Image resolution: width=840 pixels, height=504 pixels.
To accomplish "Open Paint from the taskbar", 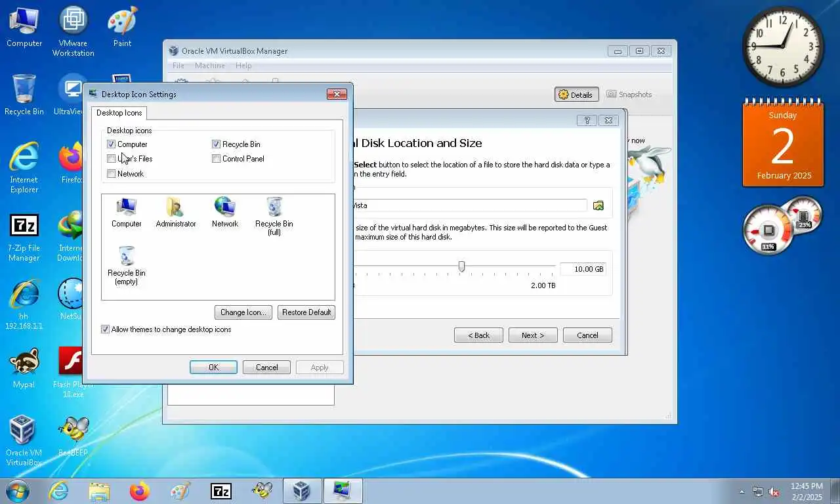I will pos(180,491).
